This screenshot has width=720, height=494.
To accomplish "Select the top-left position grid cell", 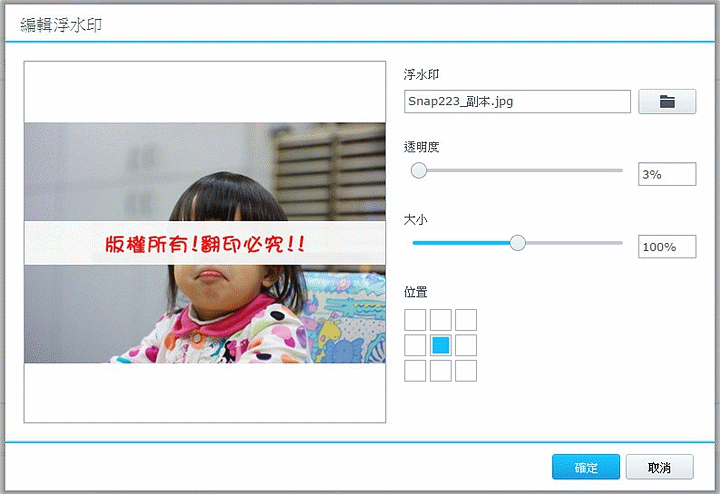I will 415,320.
